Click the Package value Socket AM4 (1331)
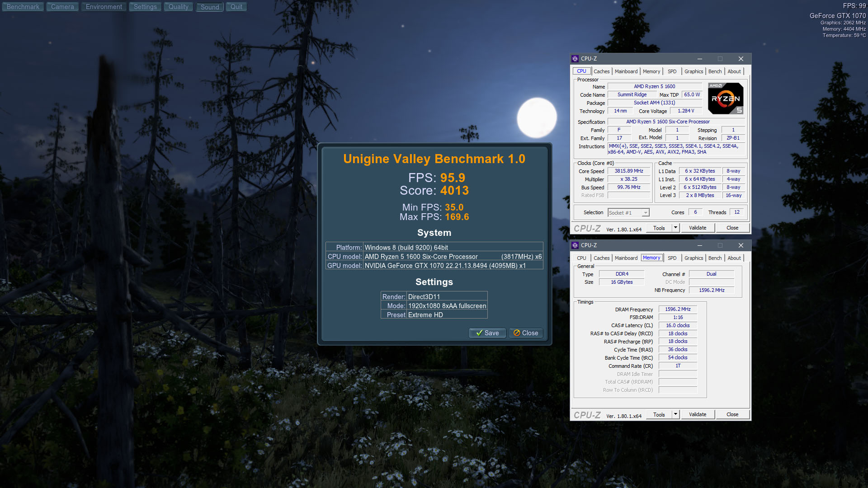This screenshot has height=488, width=868. [654, 103]
